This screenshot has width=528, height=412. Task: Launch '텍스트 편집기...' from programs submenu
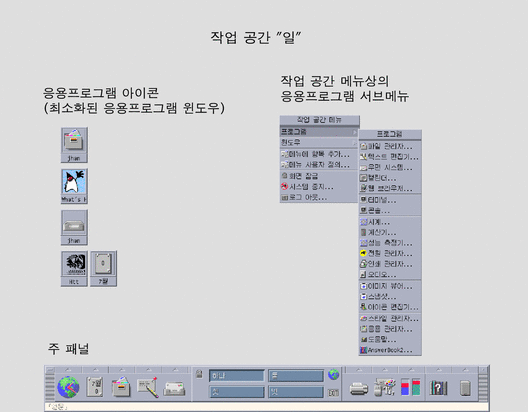coord(390,157)
